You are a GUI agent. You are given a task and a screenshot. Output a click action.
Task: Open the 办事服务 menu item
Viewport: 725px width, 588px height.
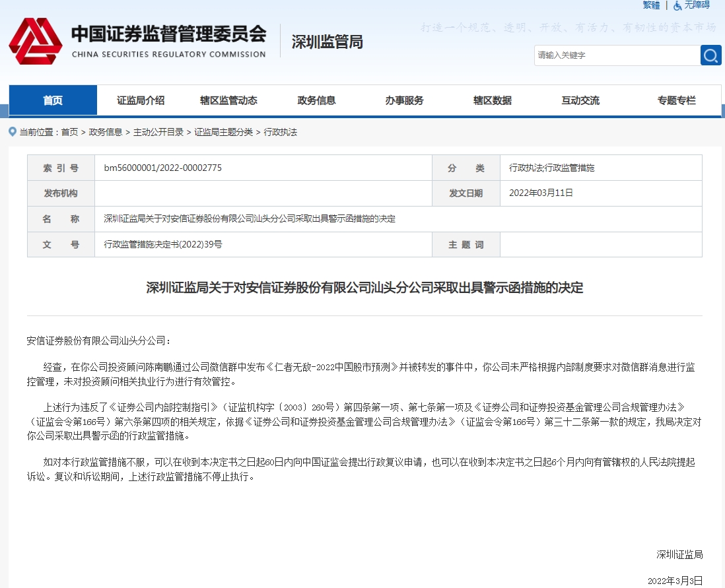coord(404,100)
